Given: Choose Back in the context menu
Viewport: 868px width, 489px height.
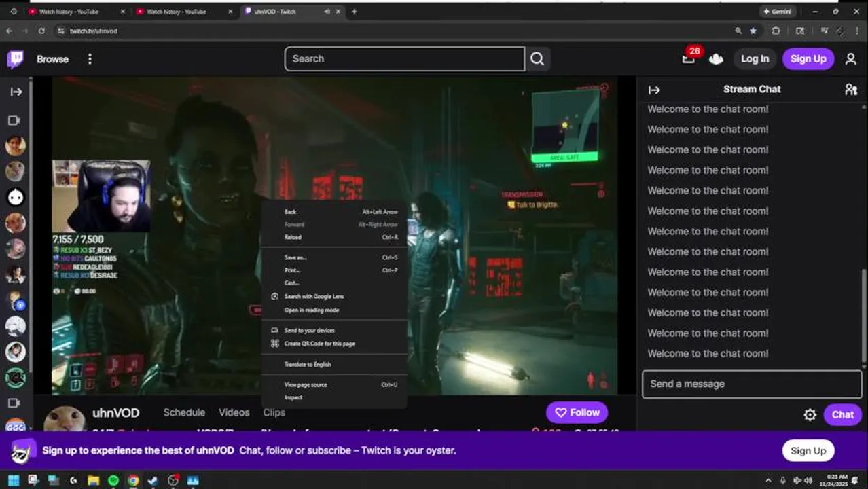Looking at the screenshot, I should click(334, 212).
